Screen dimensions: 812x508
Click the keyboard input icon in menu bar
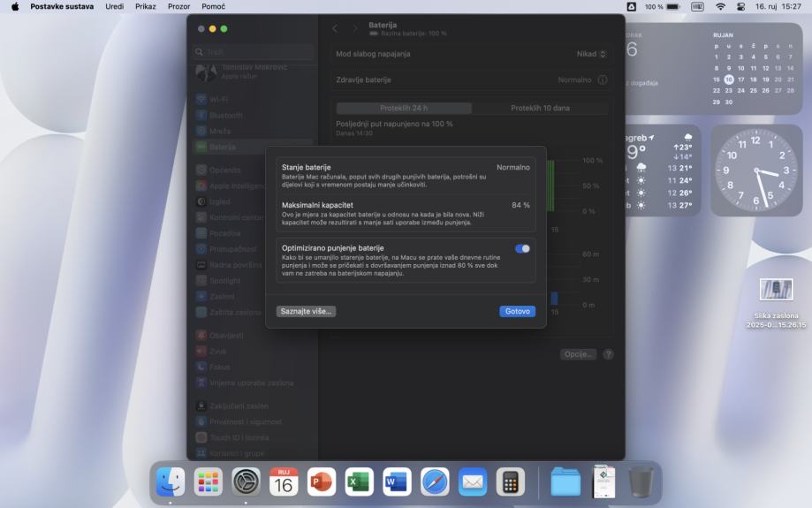[x=697, y=7]
